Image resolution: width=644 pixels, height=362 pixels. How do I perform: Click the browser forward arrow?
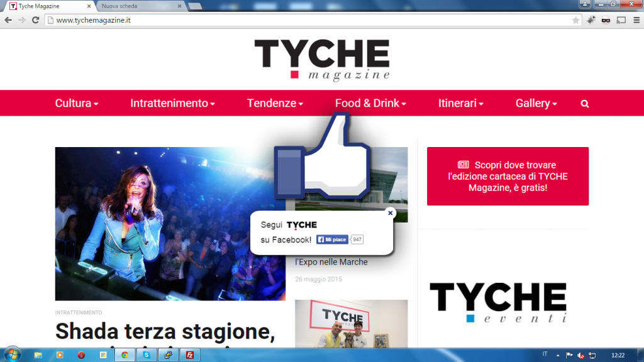point(22,20)
